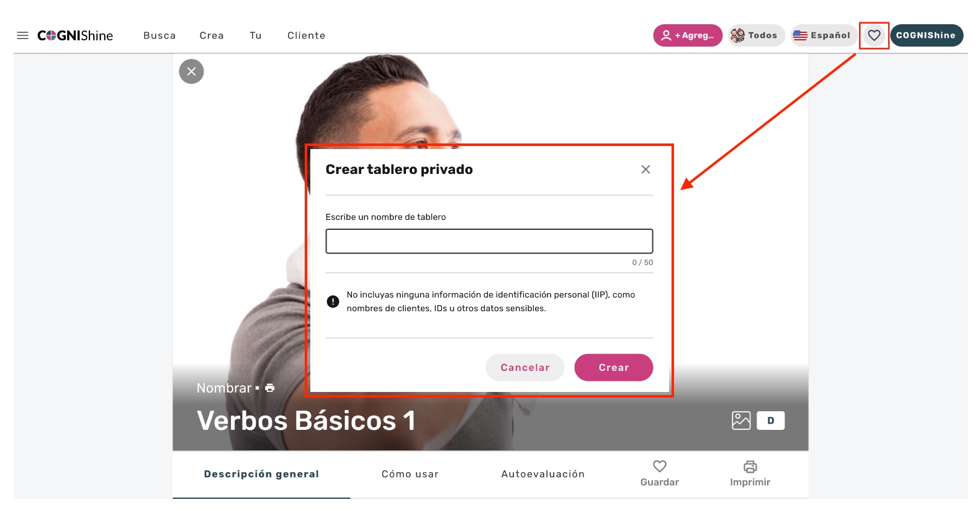
Task: Click the Imprimir printer icon
Action: coord(750,467)
